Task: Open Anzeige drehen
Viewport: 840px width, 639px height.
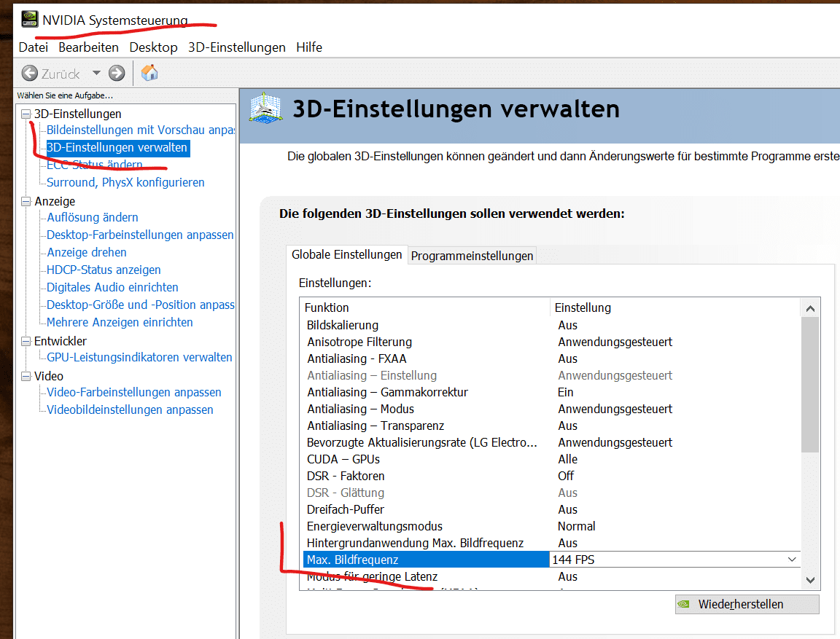Action: click(87, 252)
